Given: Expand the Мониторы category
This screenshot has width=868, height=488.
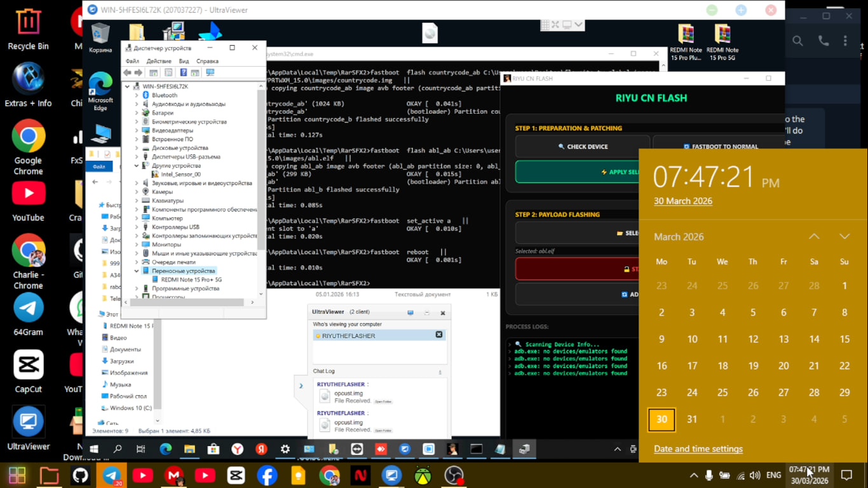Looking at the screenshot, I should [x=137, y=245].
